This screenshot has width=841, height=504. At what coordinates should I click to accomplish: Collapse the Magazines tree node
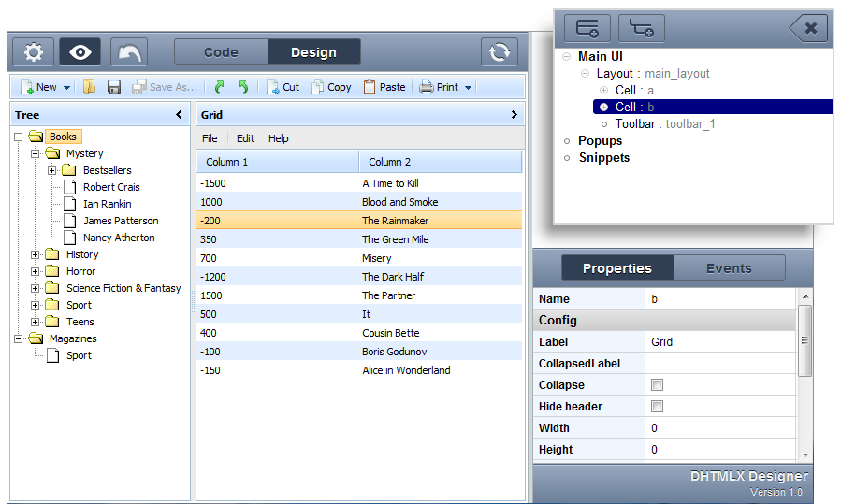pyautogui.click(x=18, y=338)
